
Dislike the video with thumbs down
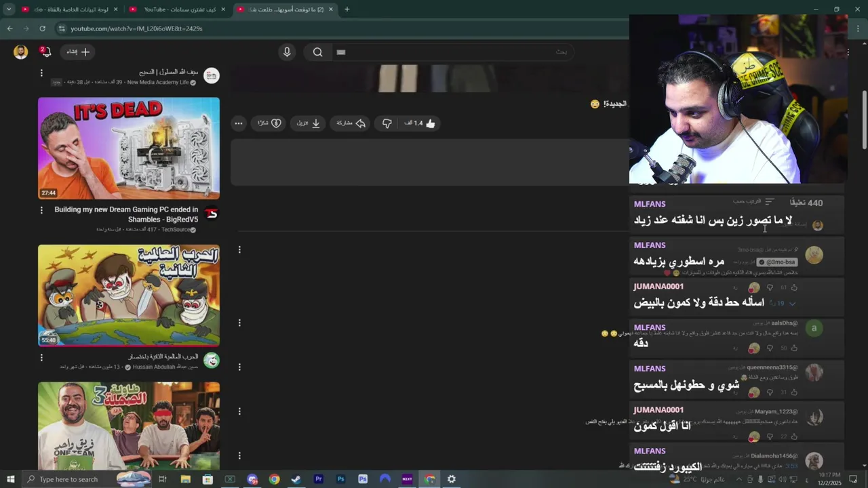tap(387, 123)
